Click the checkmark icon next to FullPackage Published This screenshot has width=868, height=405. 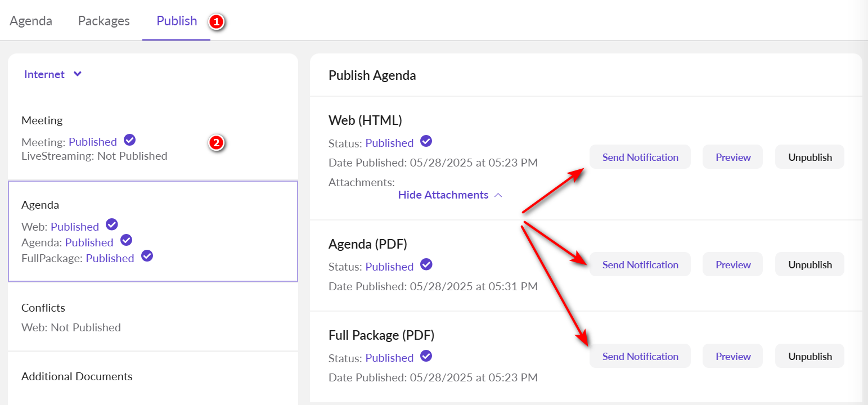coord(147,256)
